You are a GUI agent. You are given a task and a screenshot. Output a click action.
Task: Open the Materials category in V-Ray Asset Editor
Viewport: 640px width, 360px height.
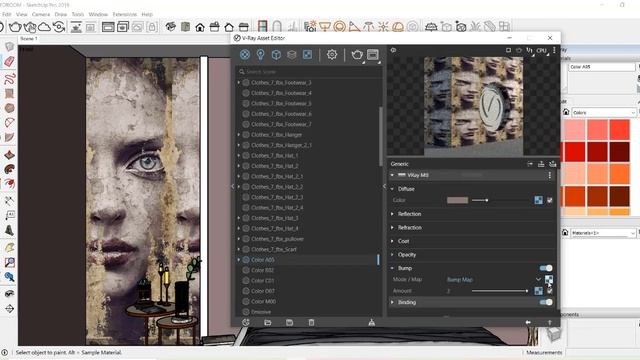point(245,55)
